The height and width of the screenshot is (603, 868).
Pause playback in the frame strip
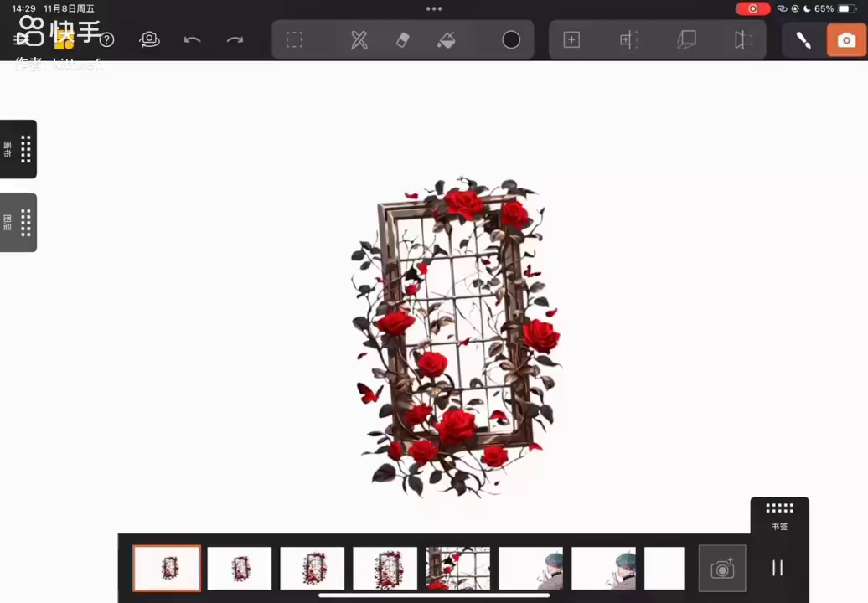tap(778, 568)
